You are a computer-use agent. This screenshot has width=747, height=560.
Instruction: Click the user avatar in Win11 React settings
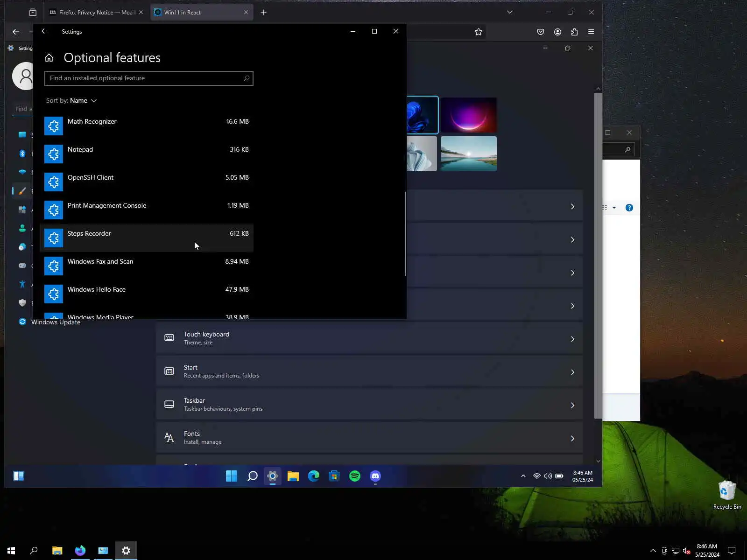click(23, 76)
